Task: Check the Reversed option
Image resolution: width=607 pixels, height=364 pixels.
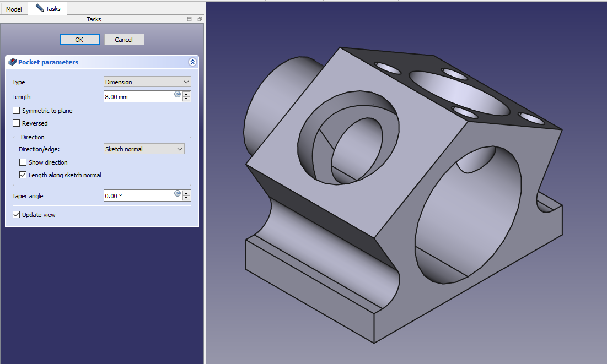Action: coord(17,123)
